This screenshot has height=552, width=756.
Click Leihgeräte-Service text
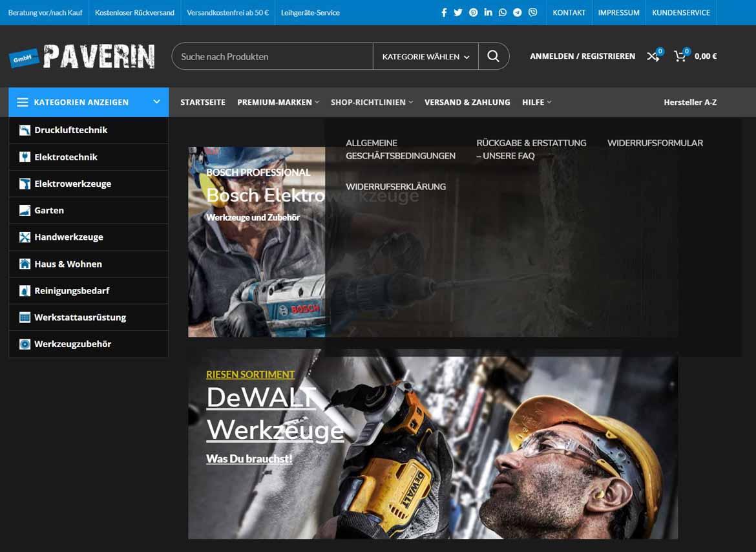311,12
